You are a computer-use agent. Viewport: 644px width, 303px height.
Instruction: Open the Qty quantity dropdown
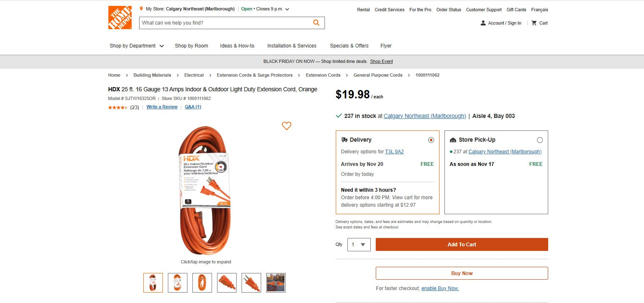pyautogui.click(x=359, y=245)
